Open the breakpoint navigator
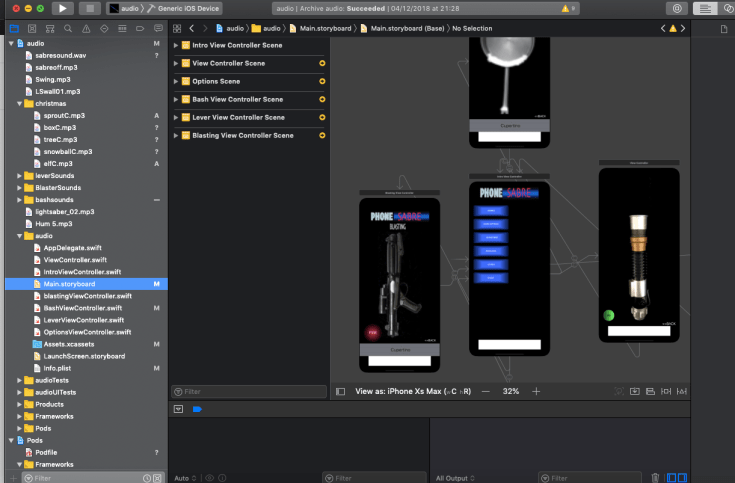Image resolution: width=735 pixels, height=483 pixels. coord(140,29)
